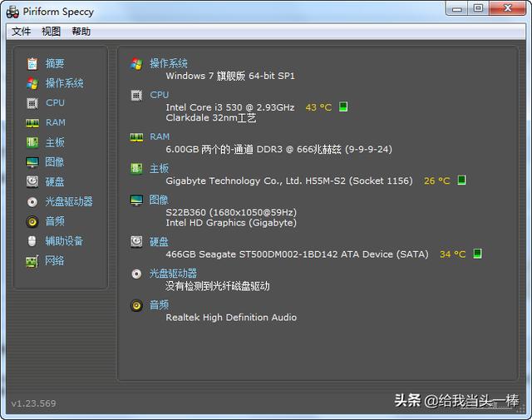The height and width of the screenshot is (420, 532).
Task: Click the 主板 heading in summary panel
Action: tap(159, 168)
